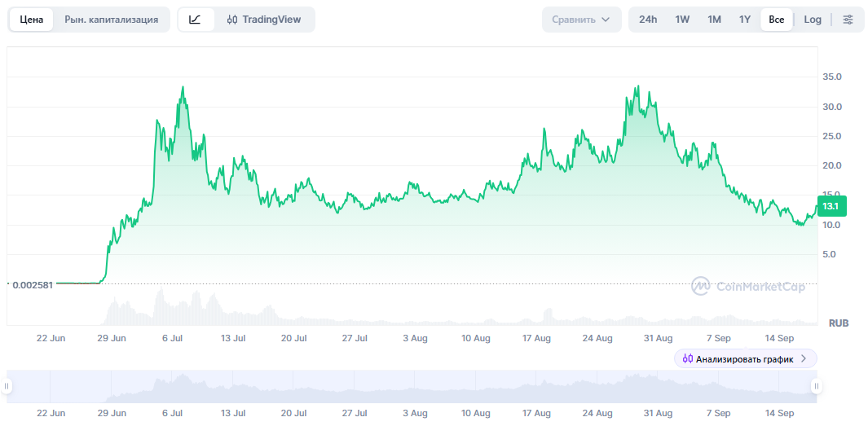Screen dimensions: 868x426
Task: Switch to Рын. капитализация tab
Action: (112, 20)
